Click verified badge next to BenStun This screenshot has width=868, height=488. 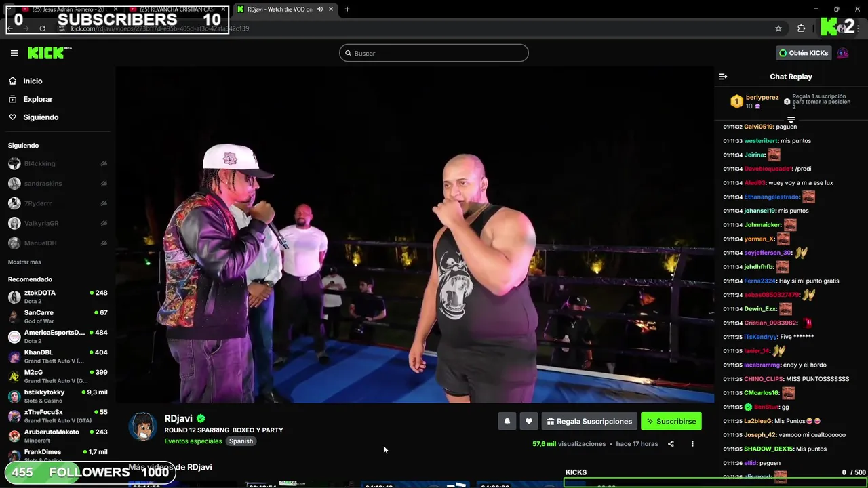pyautogui.click(x=748, y=407)
